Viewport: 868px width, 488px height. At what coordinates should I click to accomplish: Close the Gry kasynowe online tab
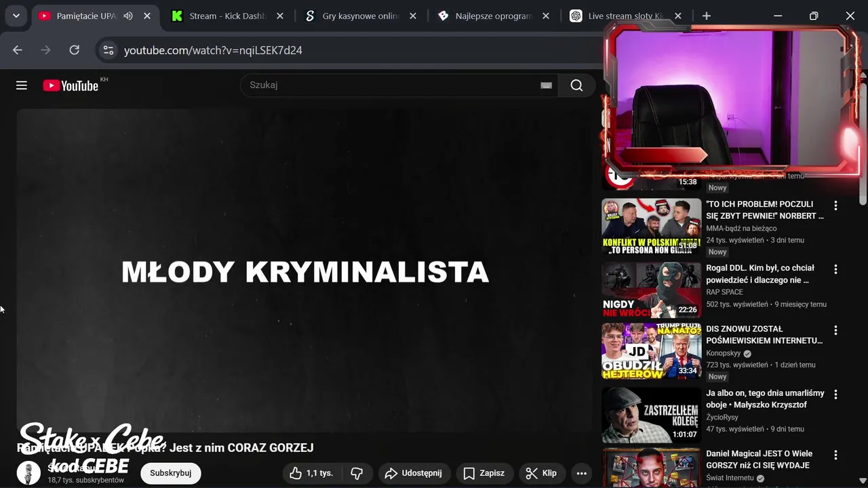[413, 16]
